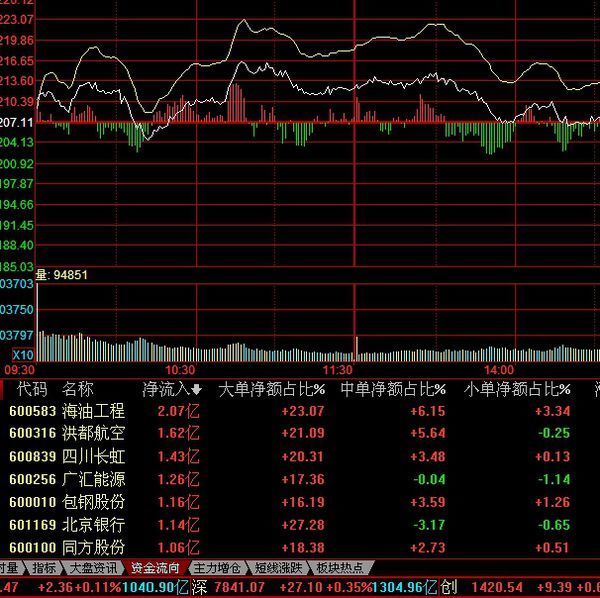
Task: Switch to the 资金流向 tab
Action: click(x=157, y=568)
